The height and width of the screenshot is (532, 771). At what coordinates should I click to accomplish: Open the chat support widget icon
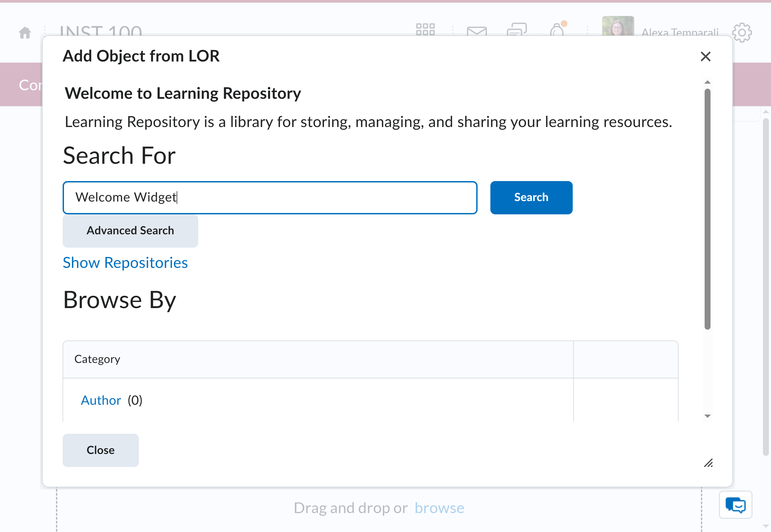pyautogui.click(x=735, y=505)
